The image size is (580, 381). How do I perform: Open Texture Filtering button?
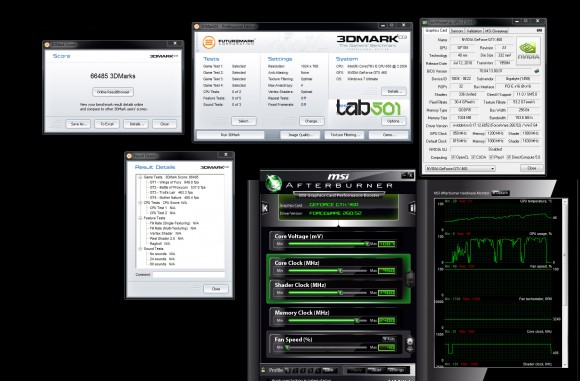[x=344, y=135]
